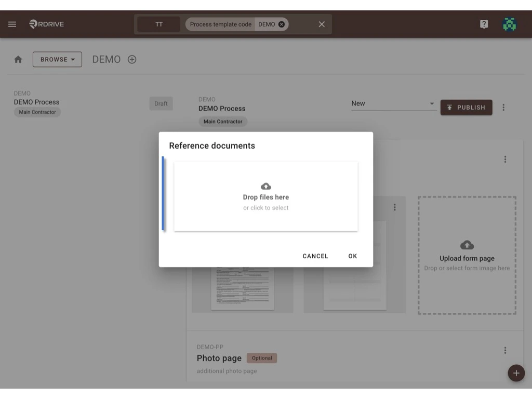Click the cloud icon in Upload form page box

click(x=466, y=245)
